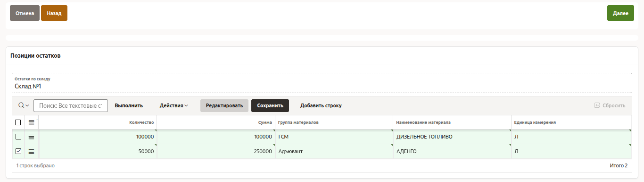Screen dimensions: 644x182
Task: Toggle the select-all rows checkbox
Action: [x=18, y=122]
